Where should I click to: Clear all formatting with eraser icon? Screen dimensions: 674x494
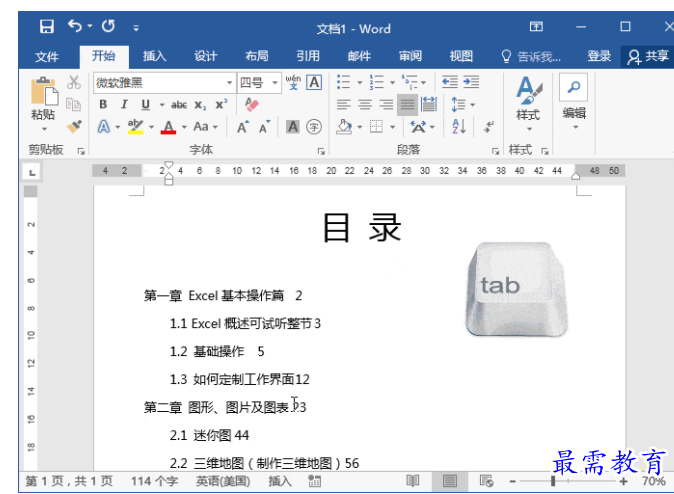pos(251,104)
